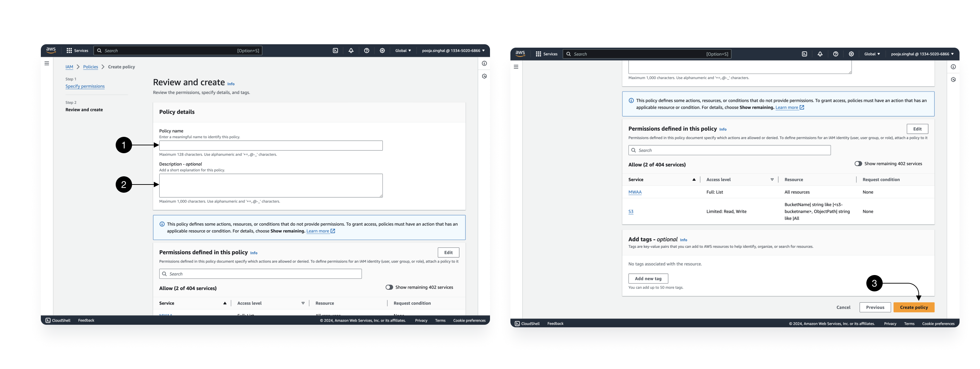The height and width of the screenshot is (369, 980).
Task: Open Global region dropdown in left window
Action: point(403,51)
